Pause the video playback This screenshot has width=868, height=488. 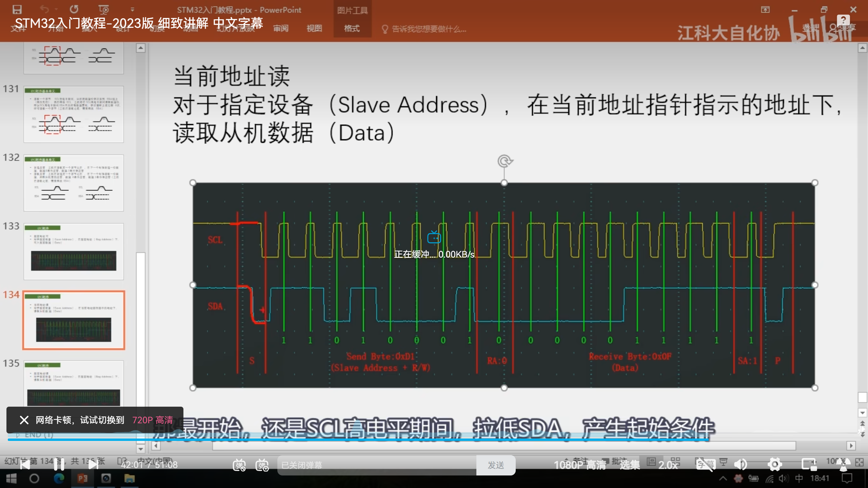[x=59, y=465]
